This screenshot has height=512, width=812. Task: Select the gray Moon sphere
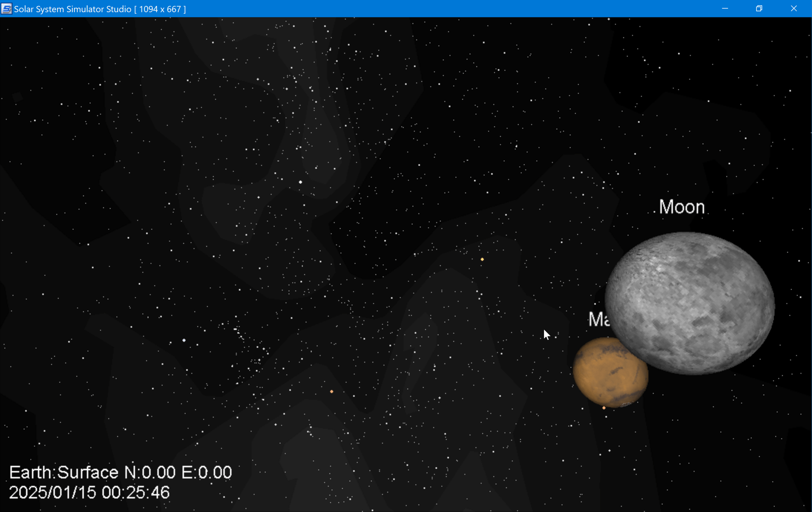690,303
